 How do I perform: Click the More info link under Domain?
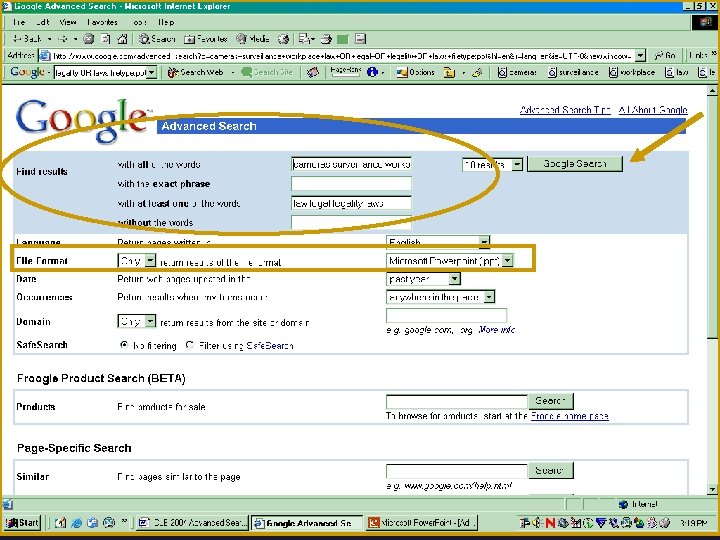click(496, 330)
